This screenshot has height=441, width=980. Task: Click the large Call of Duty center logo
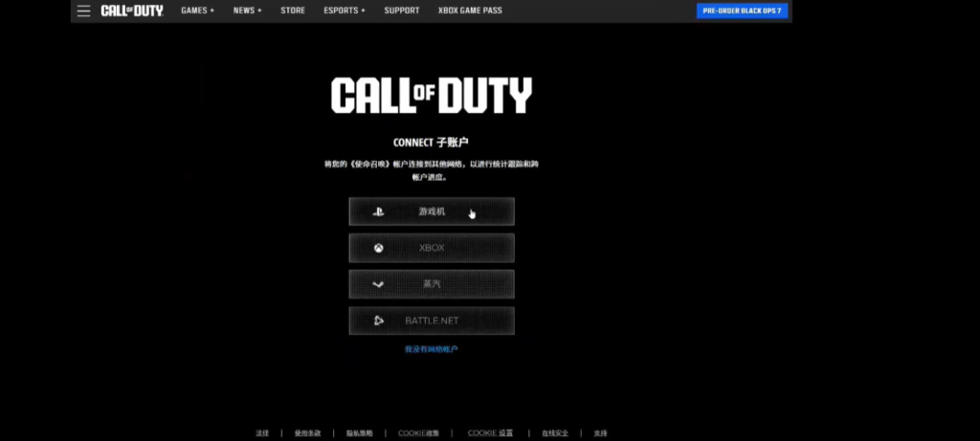[431, 97]
